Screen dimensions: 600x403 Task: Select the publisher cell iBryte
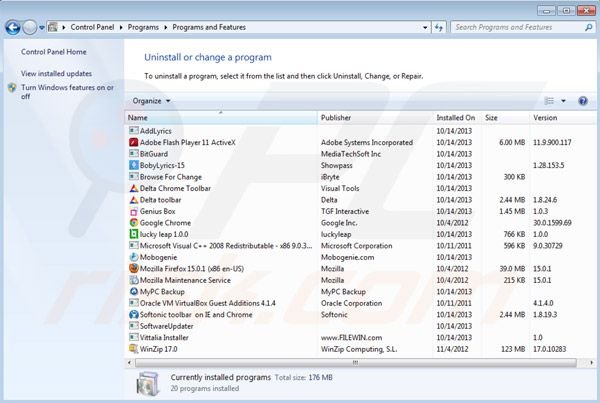coord(330,177)
